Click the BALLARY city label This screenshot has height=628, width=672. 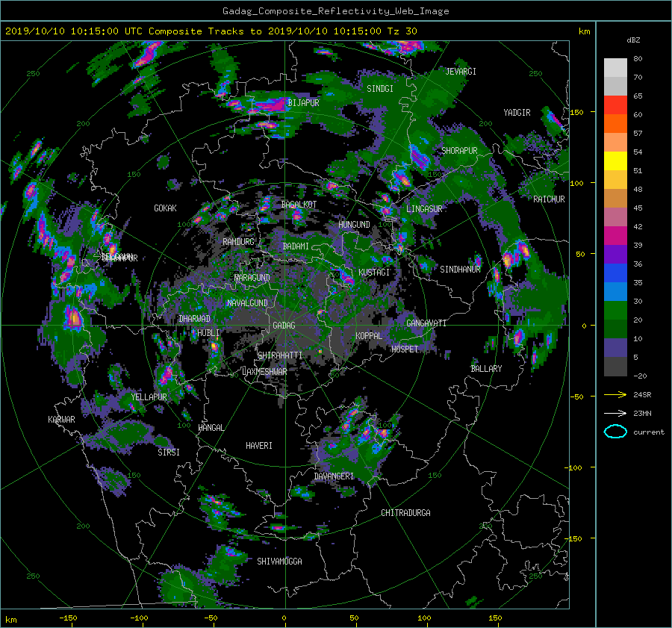coord(486,369)
